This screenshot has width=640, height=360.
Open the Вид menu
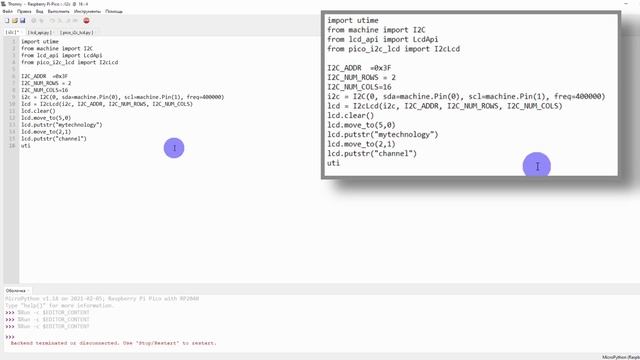[39, 11]
